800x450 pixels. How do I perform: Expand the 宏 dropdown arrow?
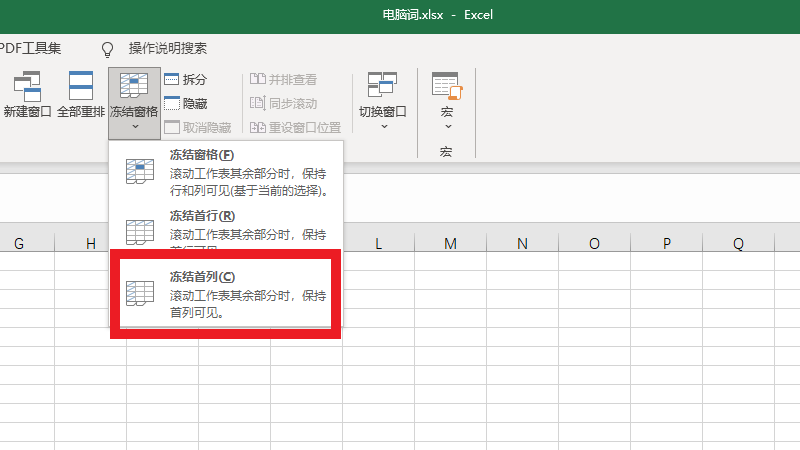(447, 127)
